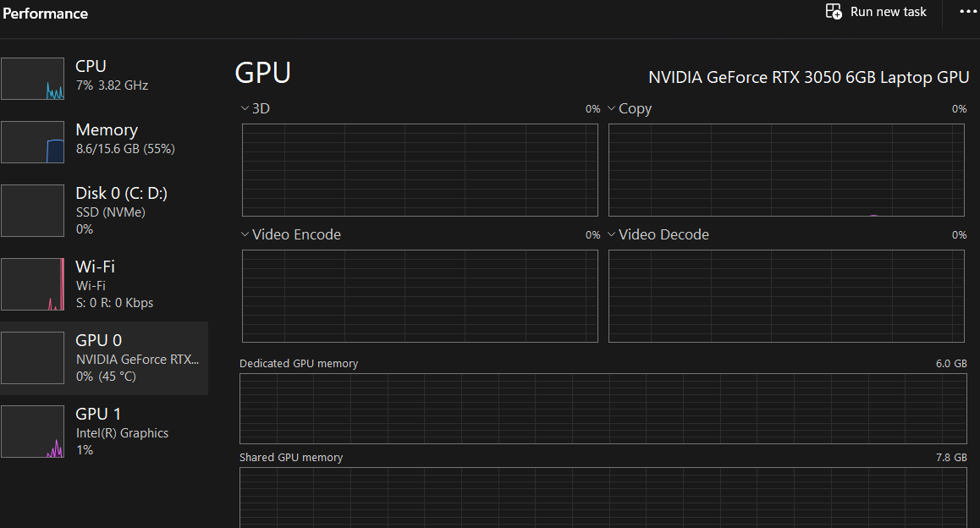Click the SSD (NVMe) disk label

(x=111, y=212)
